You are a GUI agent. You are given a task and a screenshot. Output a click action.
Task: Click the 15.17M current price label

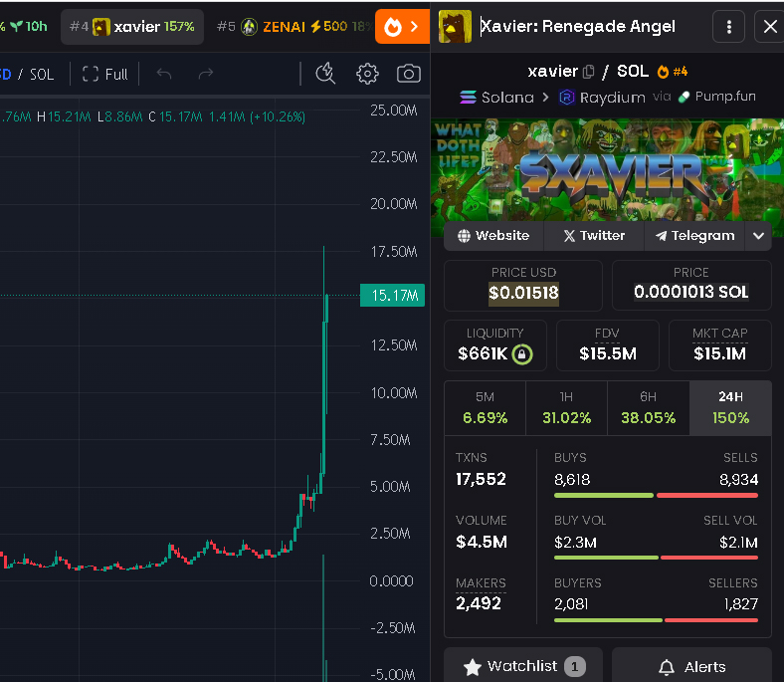tap(393, 296)
